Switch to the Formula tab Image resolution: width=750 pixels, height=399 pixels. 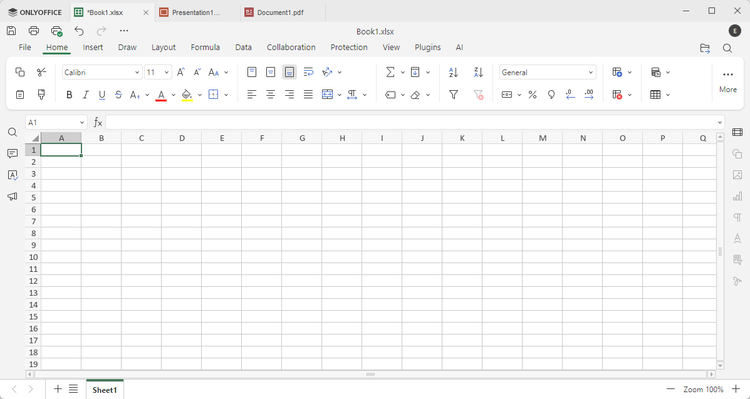(205, 47)
